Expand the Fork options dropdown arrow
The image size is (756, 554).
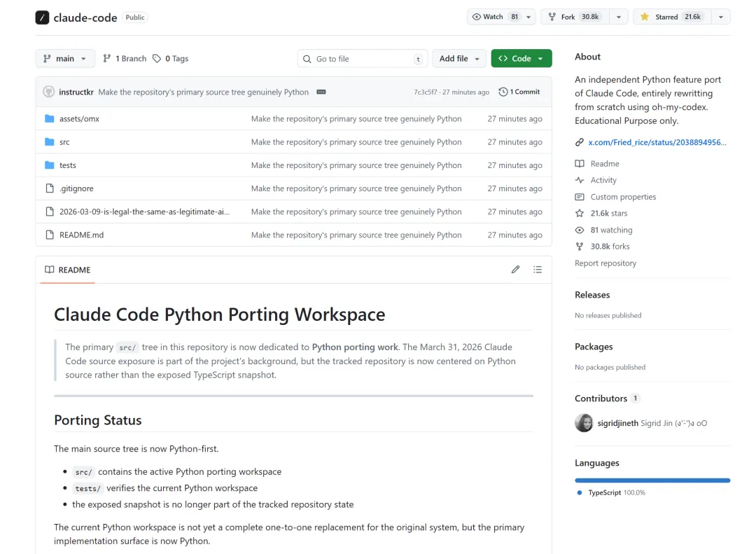pyautogui.click(x=618, y=17)
